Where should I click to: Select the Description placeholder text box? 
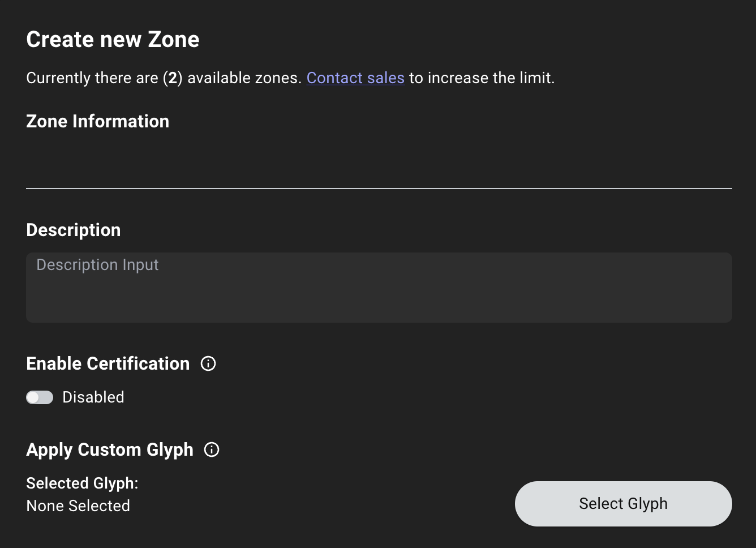tap(379, 288)
